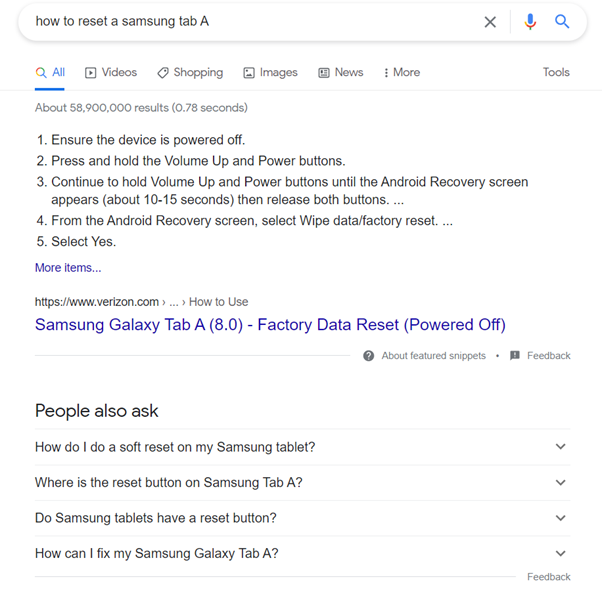Viewport: 602px width, 596px height.
Task: Click the Feedback flag icon under the snippet
Action: coord(515,356)
